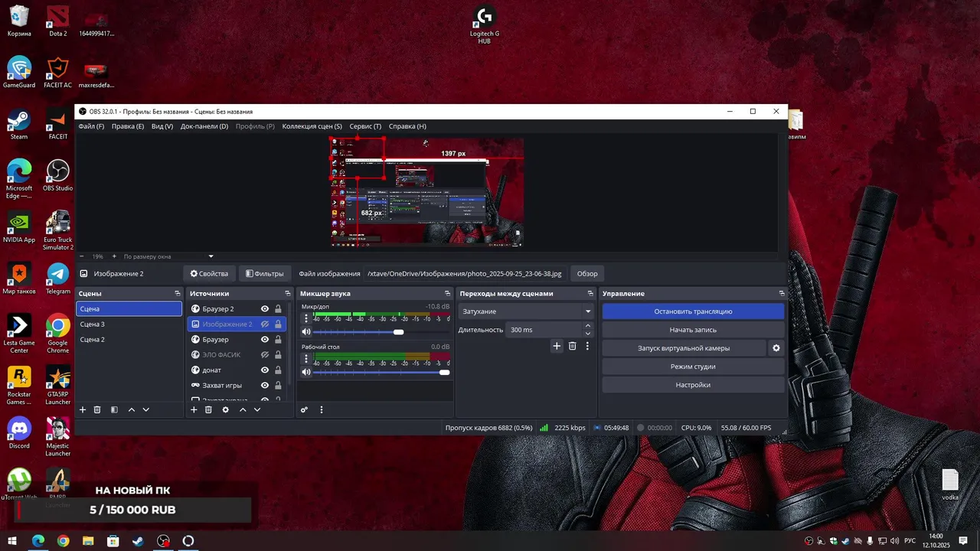Image resolution: width=980 pixels, height=551 pixels.
Task: Show the Изображение 2 source
Action: click(265, 324)
